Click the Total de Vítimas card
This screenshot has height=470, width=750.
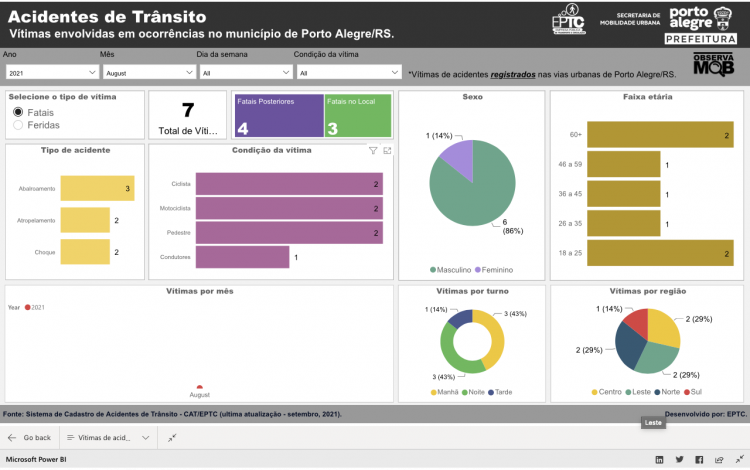[188, 115]
